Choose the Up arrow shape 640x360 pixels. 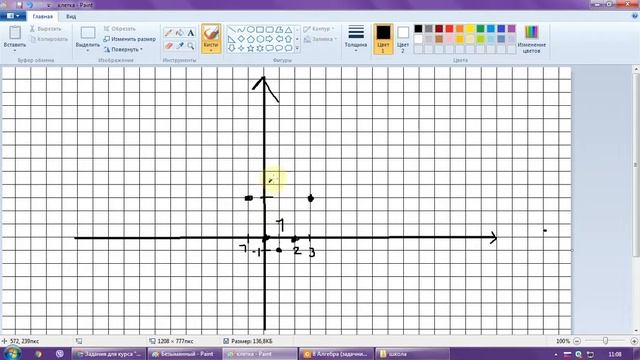tap(288, 39)
